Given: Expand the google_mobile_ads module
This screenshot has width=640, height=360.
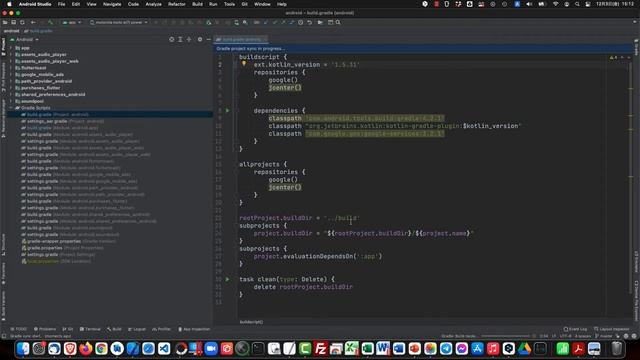Looking at the screenshot, I should tap(11, 75).
